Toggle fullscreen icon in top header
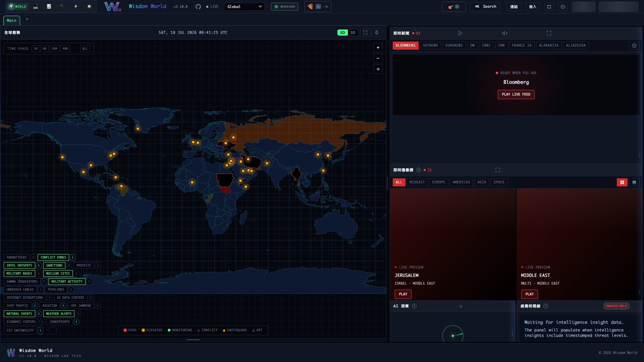 [549, 7]
